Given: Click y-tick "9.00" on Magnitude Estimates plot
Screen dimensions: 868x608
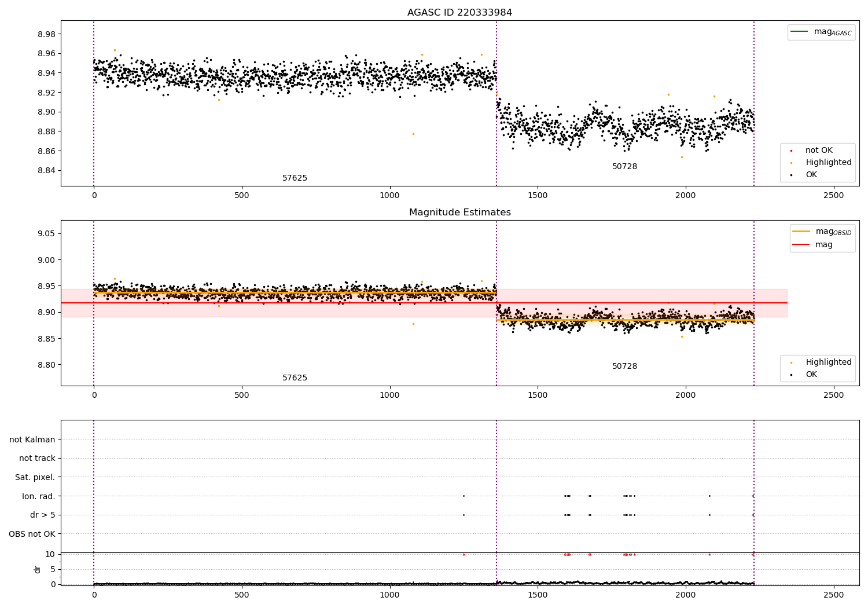Looking at the screenshot, I should point(46,260).
